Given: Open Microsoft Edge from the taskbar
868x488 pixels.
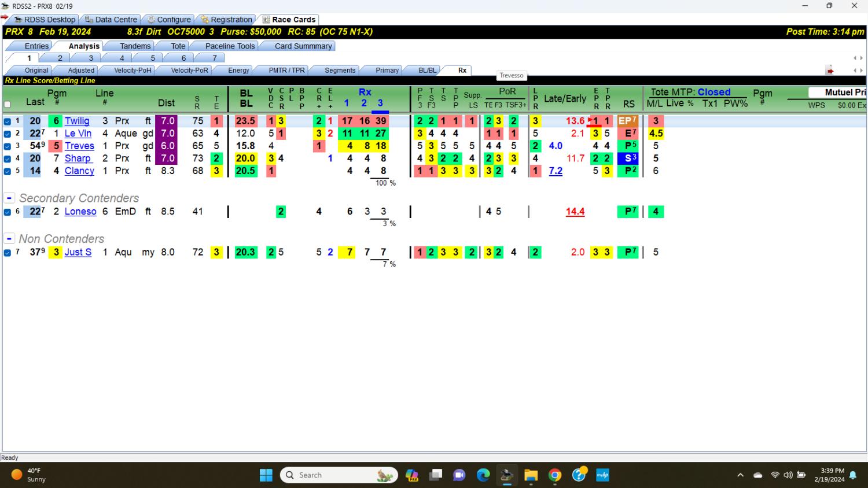Looking at the screenshot, I should 483,475.
